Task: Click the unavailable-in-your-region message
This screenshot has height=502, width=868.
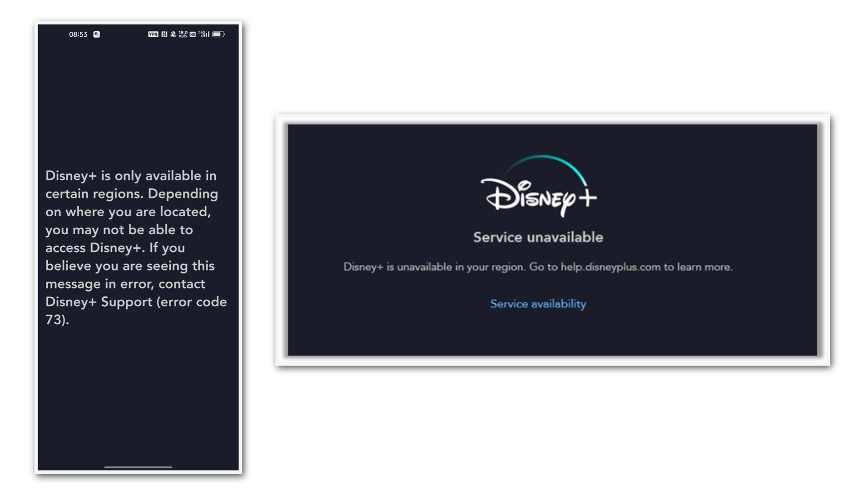Action: point(538,267)
